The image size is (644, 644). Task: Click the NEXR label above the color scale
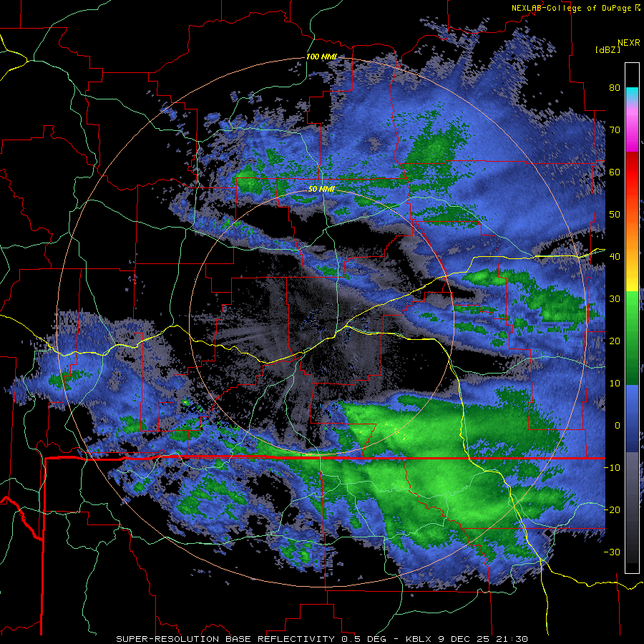[x=628, y=43]
